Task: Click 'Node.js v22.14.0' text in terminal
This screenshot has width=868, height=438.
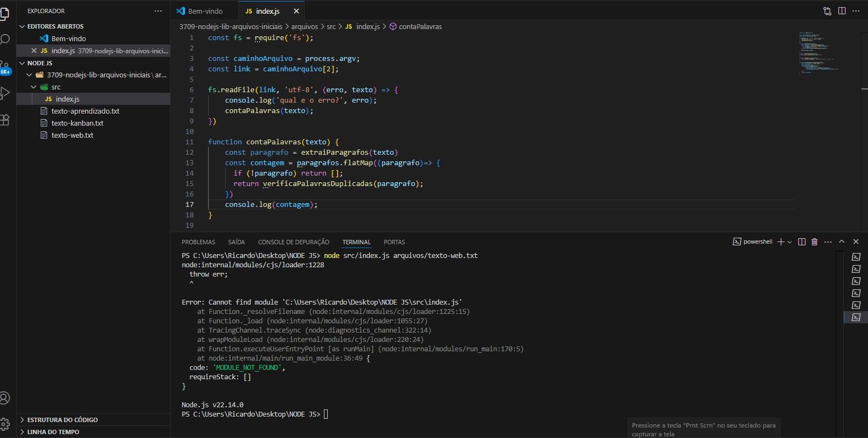Action: (x=212, y=405)
